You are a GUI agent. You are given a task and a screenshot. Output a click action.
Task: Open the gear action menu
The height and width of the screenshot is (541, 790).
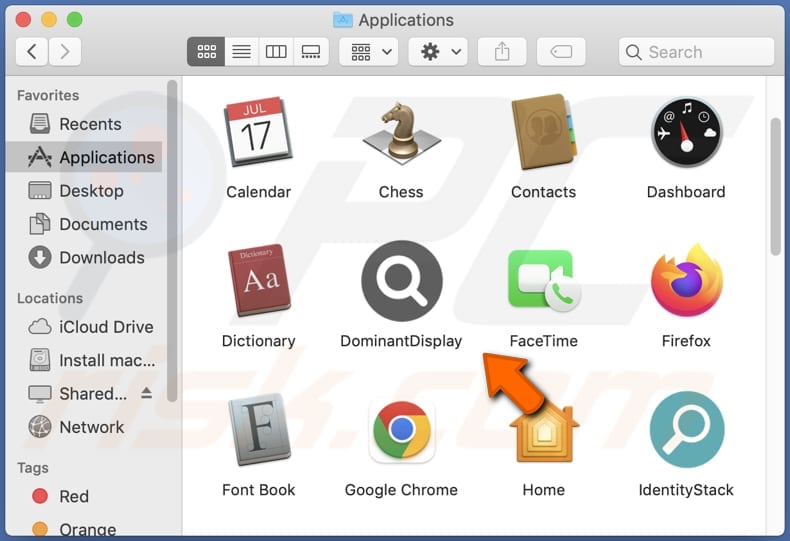pyautogui.click(x=438, y=51)
